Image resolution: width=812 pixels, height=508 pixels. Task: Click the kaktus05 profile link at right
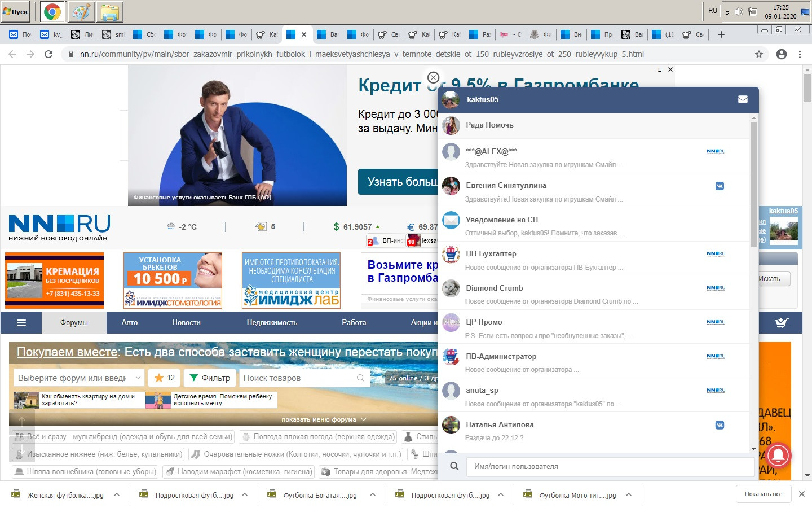click(x=783, y=211)
